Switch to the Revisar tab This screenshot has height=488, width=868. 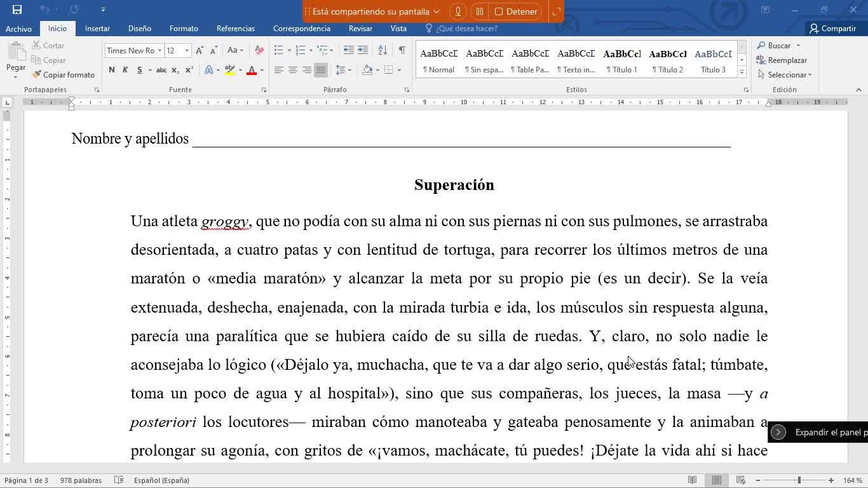click(x=360, y=29)
